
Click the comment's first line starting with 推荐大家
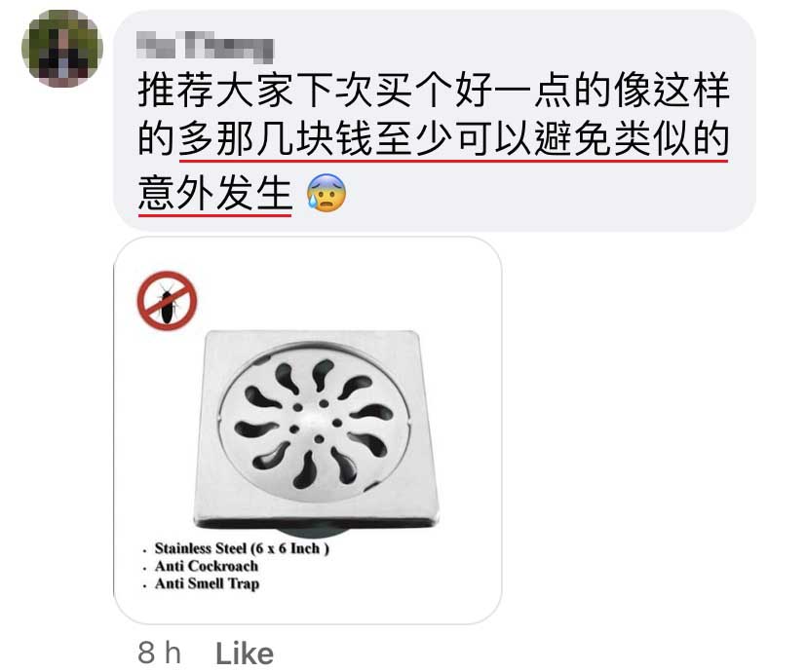(x=434, y=90)
